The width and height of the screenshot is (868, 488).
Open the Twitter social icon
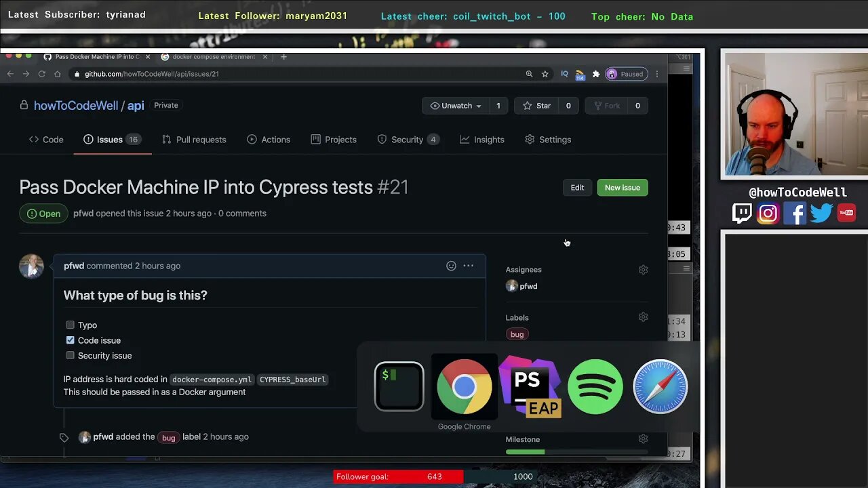tap(821, 213)
